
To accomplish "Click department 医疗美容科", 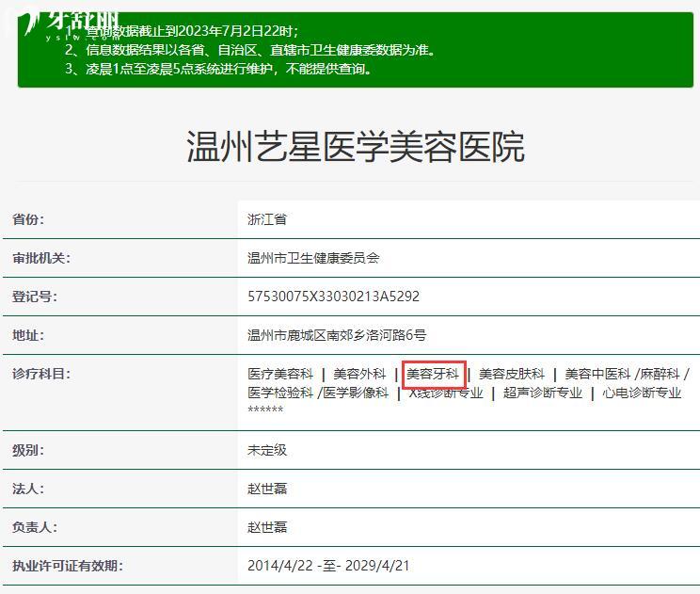I will pyautogui.click(x=280, y=374).
